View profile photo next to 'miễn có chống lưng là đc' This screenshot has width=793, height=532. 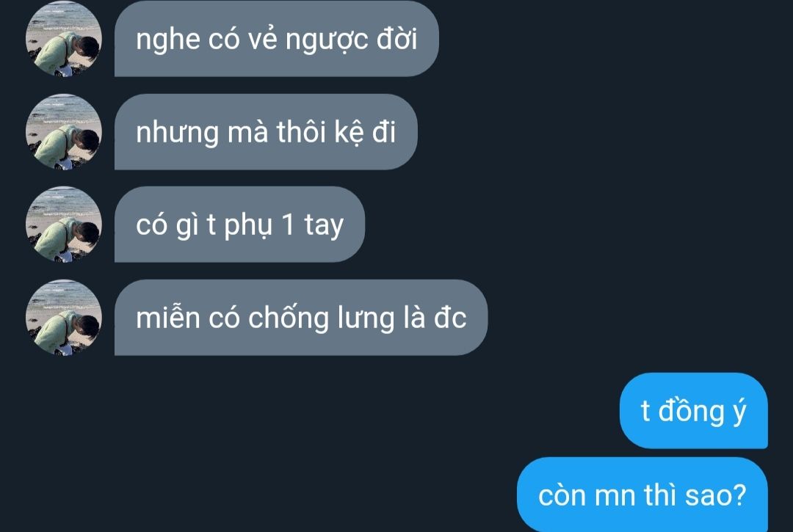click(64, 317)
